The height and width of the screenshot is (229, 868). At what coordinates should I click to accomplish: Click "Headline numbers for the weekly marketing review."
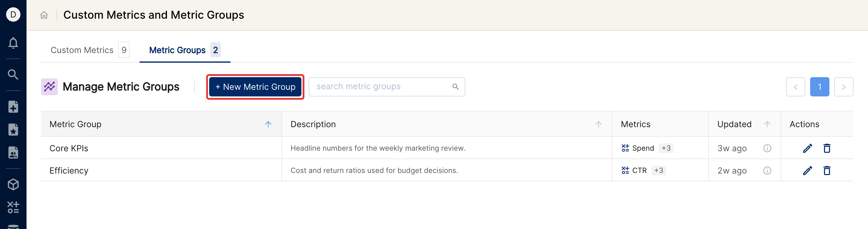coord(378,148)
